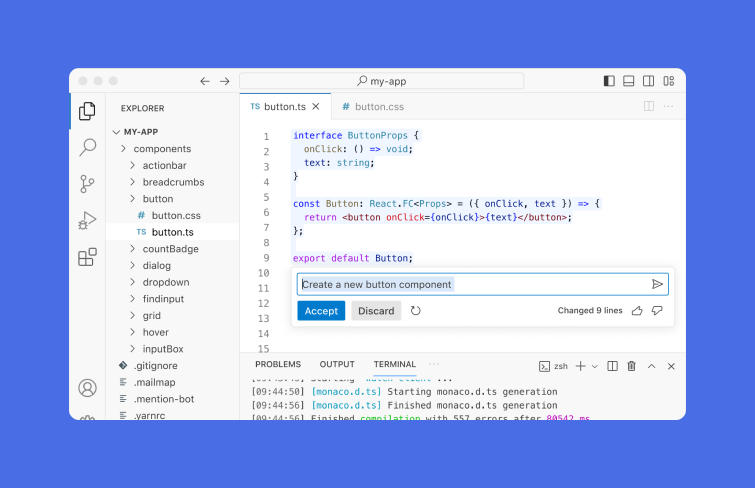
Task: Go back with the left arrow
Action: pos(205,81)
